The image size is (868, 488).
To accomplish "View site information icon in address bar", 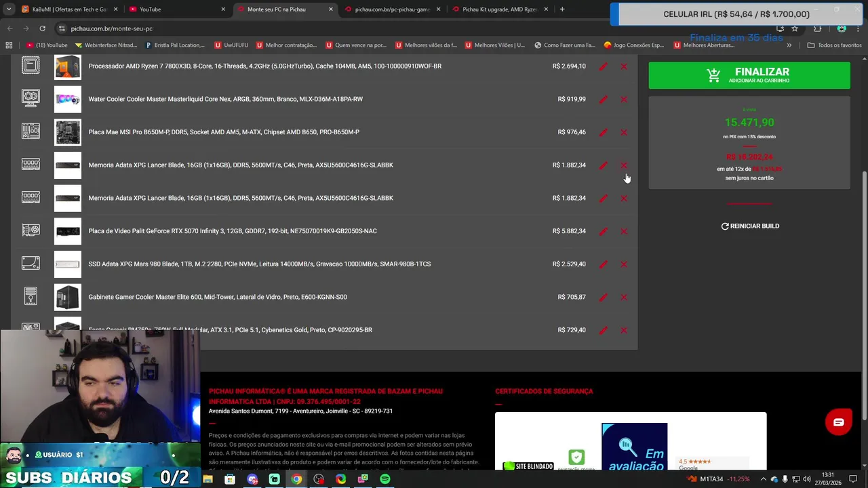I will click(x=62, y=28).
